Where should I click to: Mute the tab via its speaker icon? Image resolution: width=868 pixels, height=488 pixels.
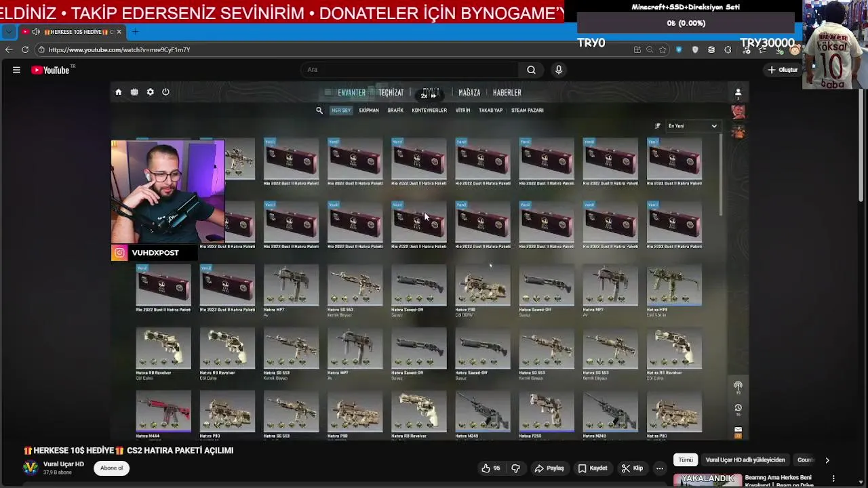pos(36,32)
